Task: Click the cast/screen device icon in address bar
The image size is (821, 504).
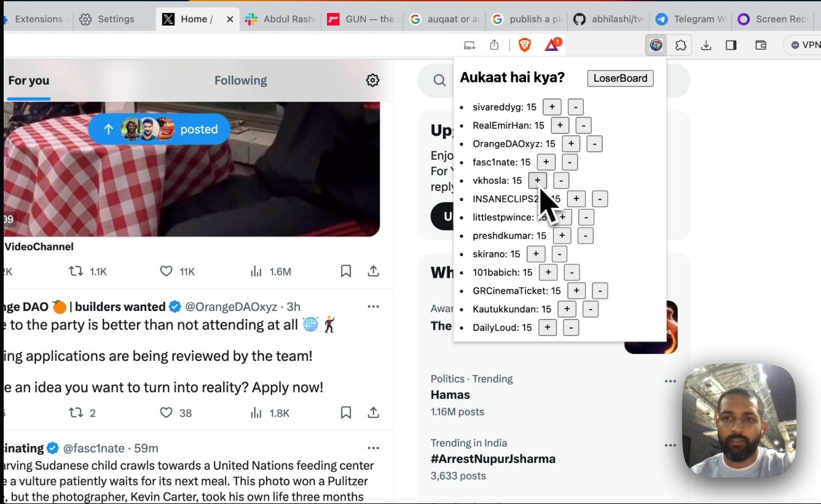Action: 469,45
